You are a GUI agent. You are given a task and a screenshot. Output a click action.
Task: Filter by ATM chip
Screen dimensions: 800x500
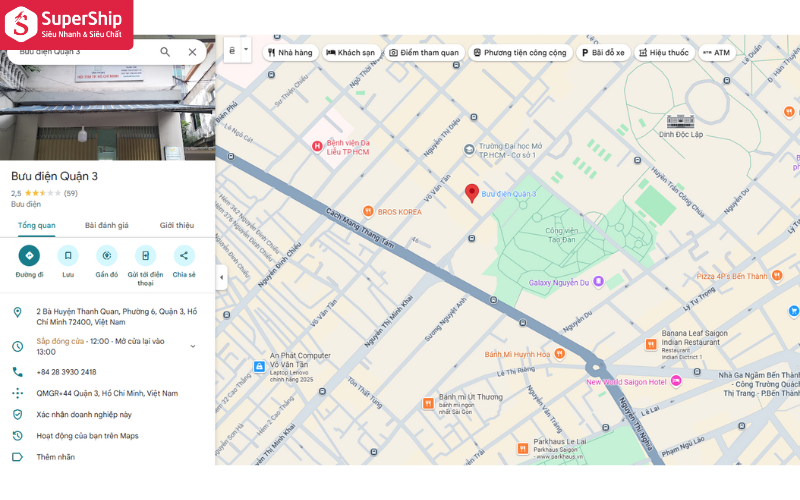click(716, 53)
